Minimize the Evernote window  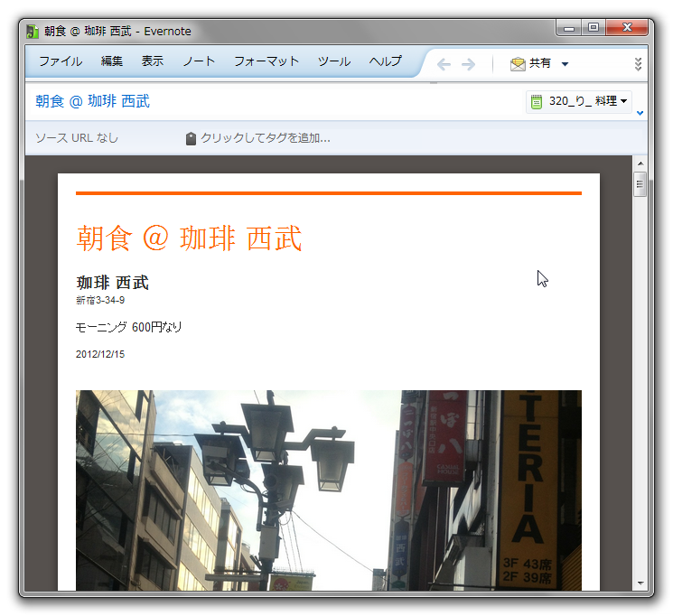[x=569, y=28]
